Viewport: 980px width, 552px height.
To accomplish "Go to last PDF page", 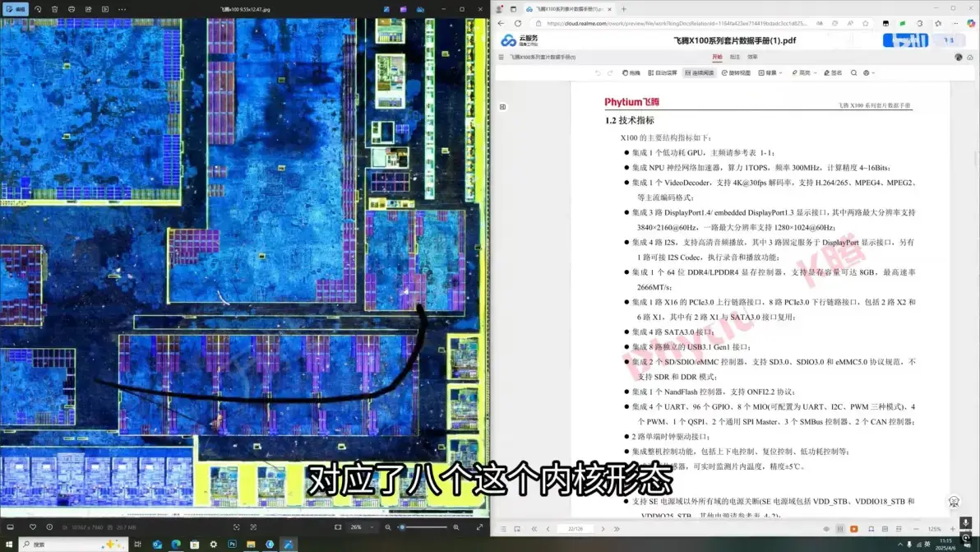I will (x=617, y=529).
